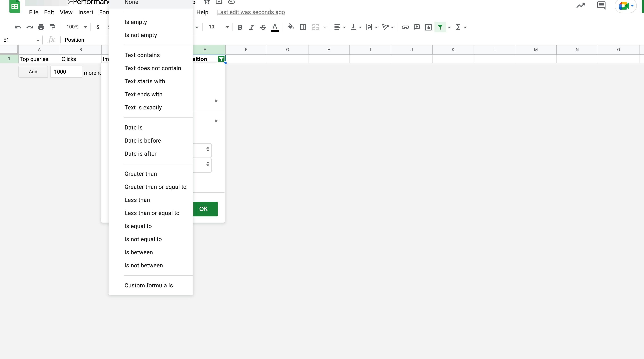Open text color picker
The image size is (644, 359).
275,27
